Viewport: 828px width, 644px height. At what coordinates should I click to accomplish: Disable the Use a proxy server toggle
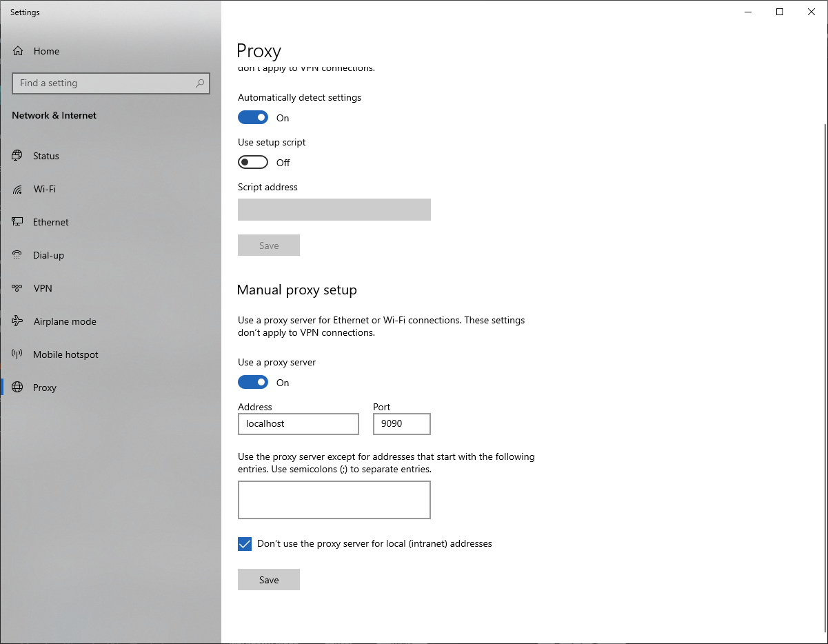pos(253,383)
